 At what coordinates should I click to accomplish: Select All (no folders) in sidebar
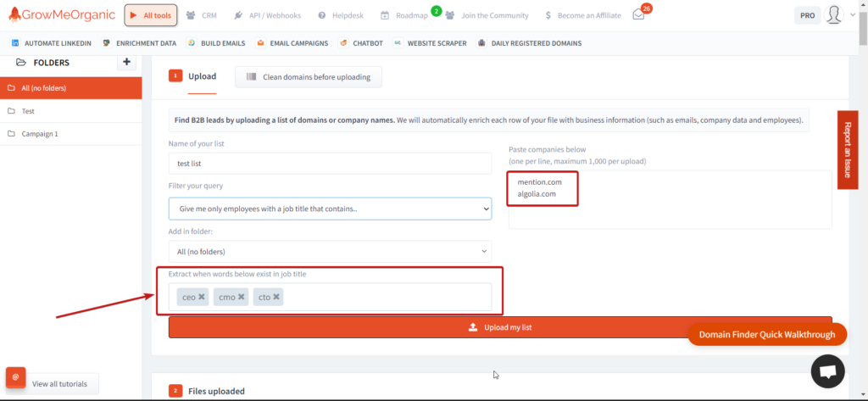71,88
